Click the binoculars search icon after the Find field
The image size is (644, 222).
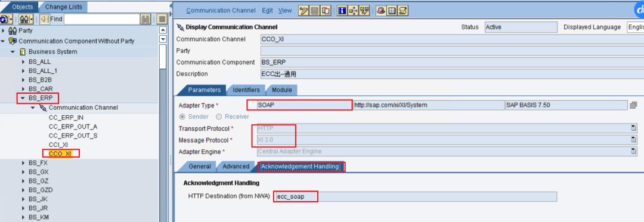(x=145, y=19)
